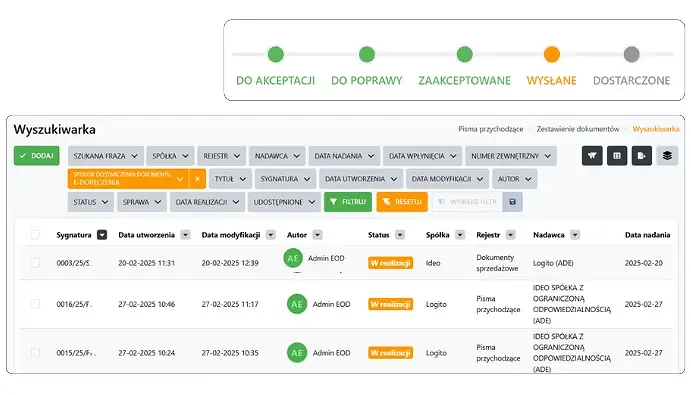
Task: Click the export document icon
Action: click(x=642, y=156)
